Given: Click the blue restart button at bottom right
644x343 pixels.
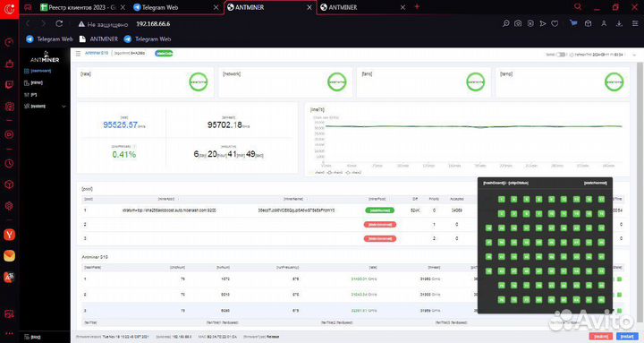Looking at the screenshot, I should (627, 337).
